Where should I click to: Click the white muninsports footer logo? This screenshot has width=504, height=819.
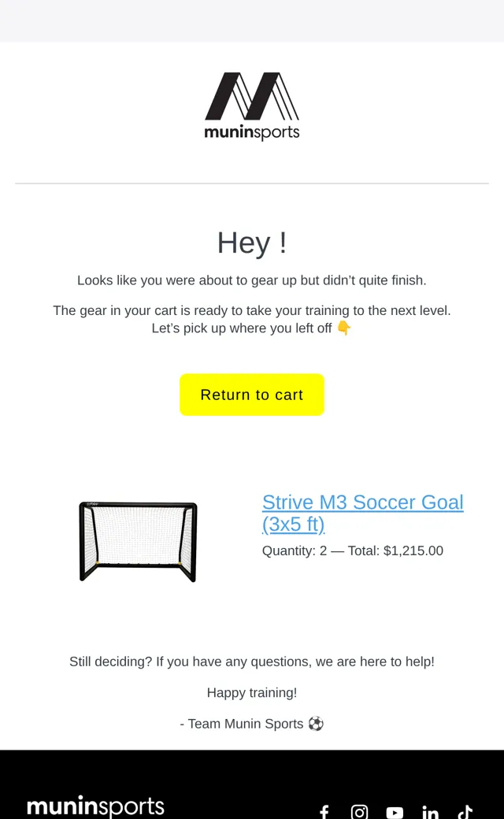95,806
